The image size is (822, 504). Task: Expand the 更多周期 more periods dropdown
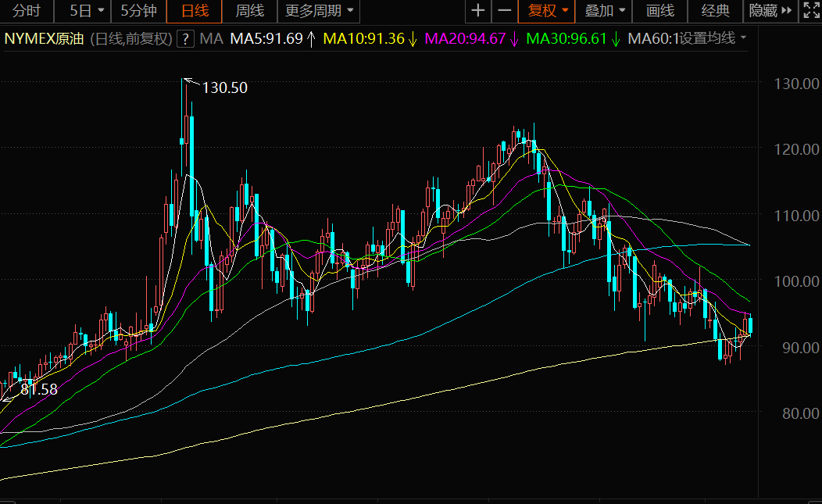click(x=319, y=11)
